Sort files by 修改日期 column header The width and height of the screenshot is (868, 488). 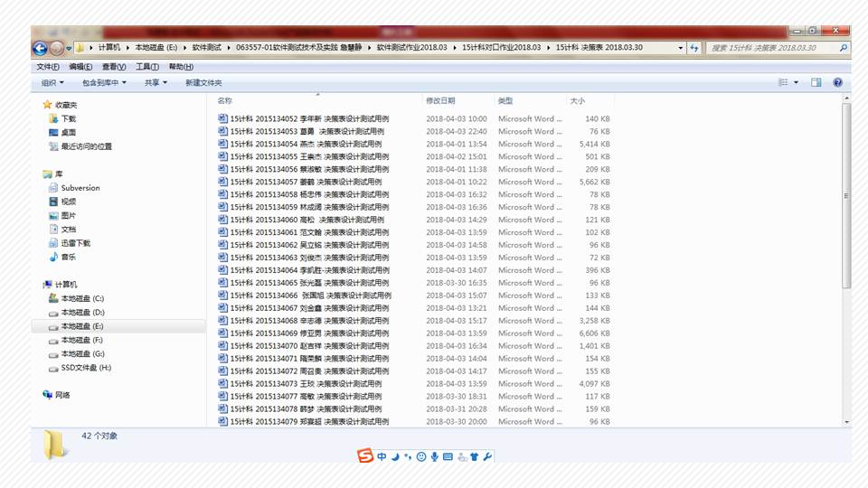coord(440,100)
